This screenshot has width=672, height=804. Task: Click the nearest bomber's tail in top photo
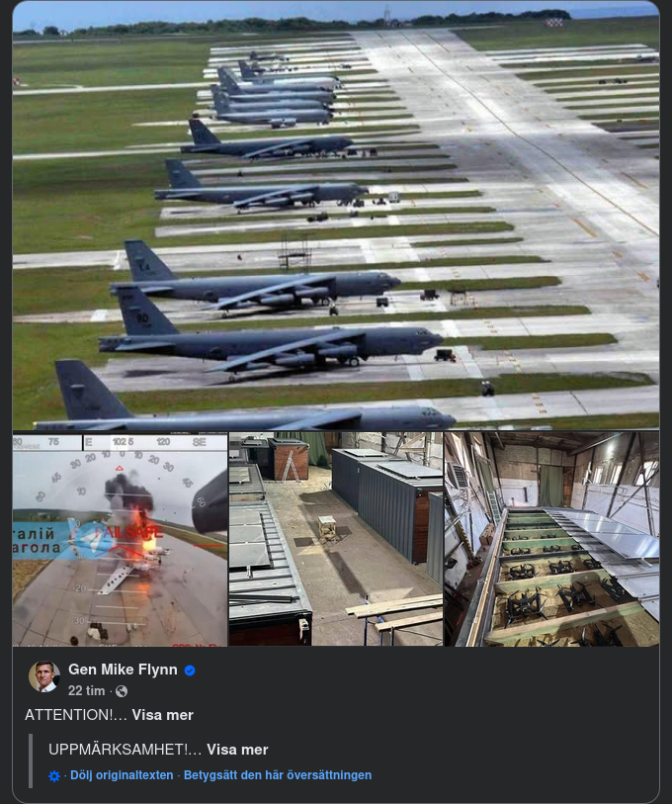[81, 388]
